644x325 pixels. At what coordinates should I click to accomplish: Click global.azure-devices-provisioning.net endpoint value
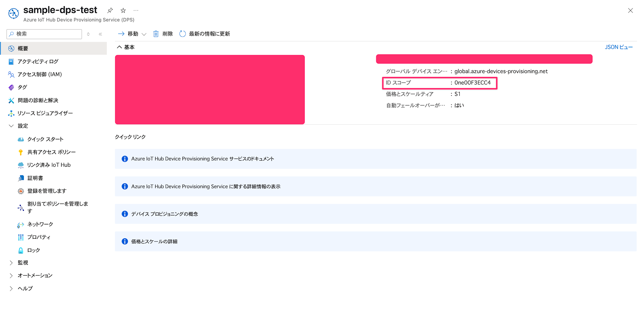coord(501,71)
